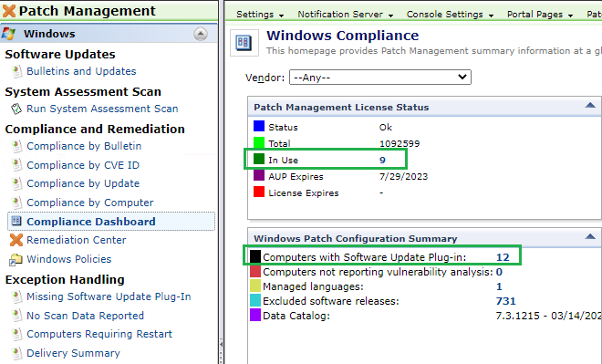This screenshot has height=364, width=602.
Task: Click the Compliance Dashboard page icon
Action: (x=16, y=221)
